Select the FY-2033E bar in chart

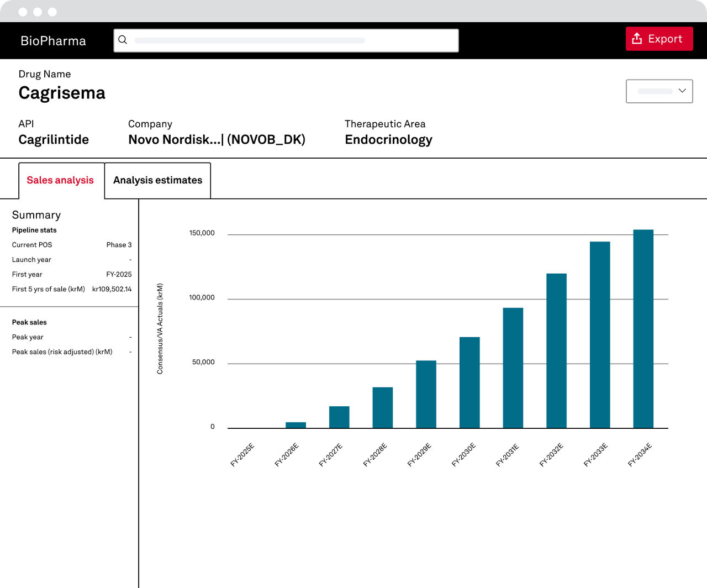point(599,335)
